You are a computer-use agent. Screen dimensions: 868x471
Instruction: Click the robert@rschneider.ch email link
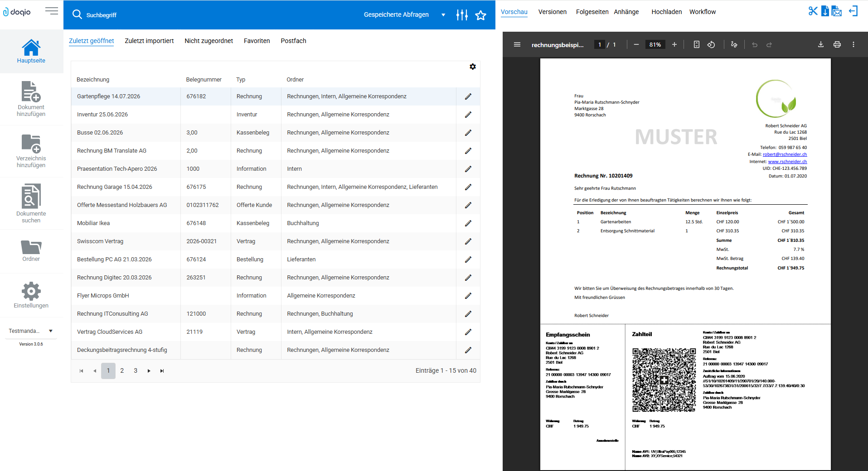tap(785, 154)
